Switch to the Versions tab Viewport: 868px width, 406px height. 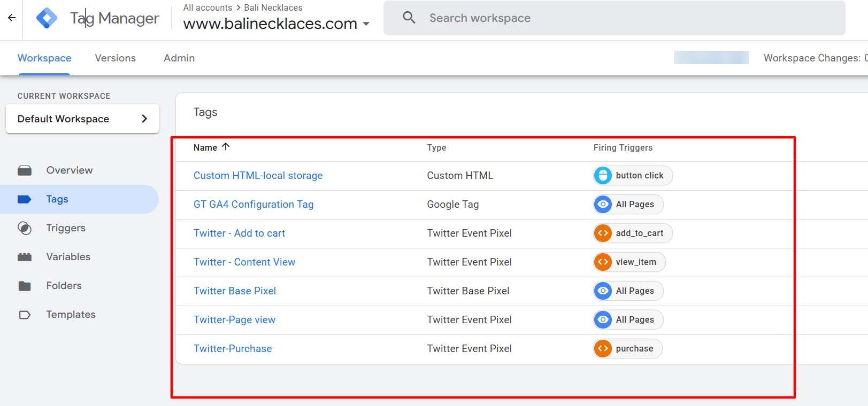(116, 58)
